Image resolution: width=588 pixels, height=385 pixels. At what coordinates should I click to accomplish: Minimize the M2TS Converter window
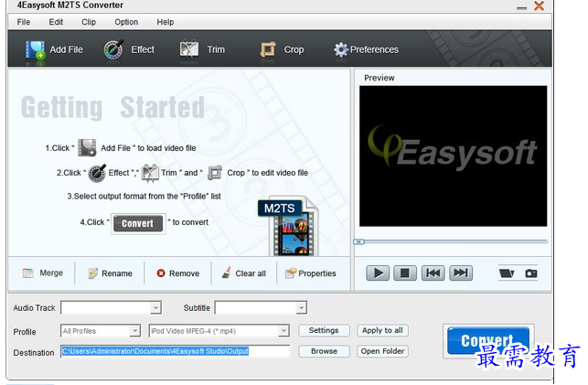521,7
